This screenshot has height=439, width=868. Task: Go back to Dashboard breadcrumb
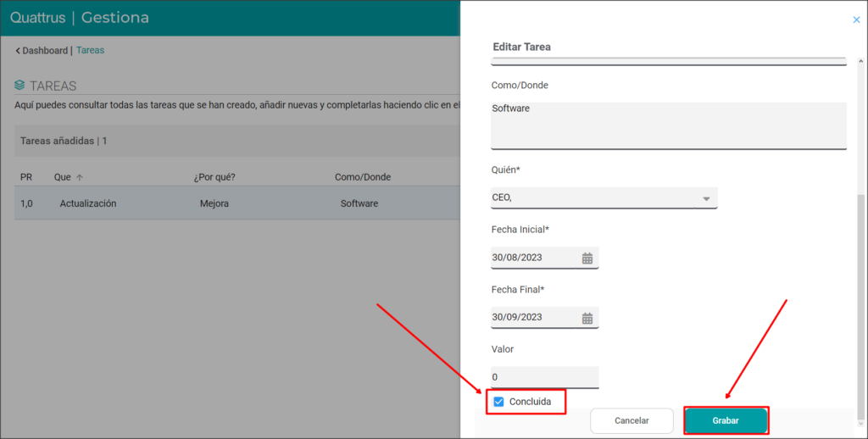[45, 50]
